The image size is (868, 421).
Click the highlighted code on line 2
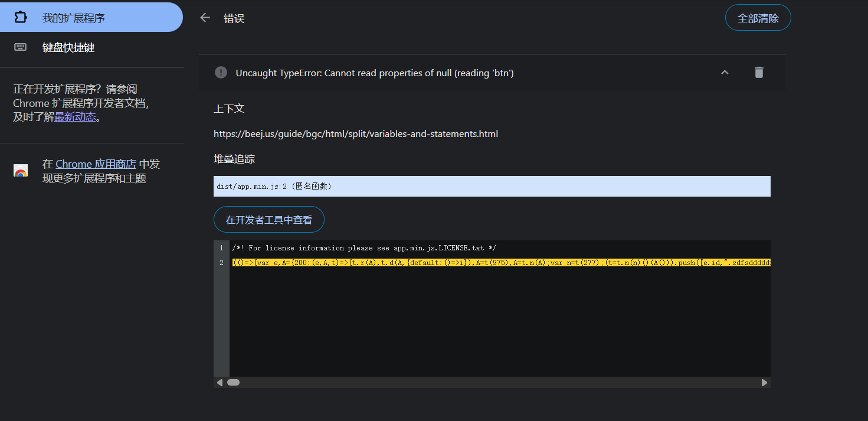[x=500, y=263]
